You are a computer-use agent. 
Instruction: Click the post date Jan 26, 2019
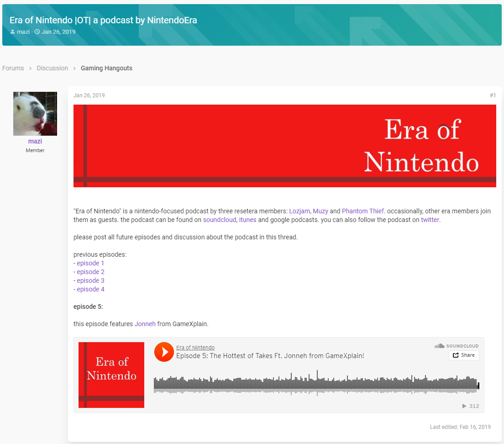[89, 95]
